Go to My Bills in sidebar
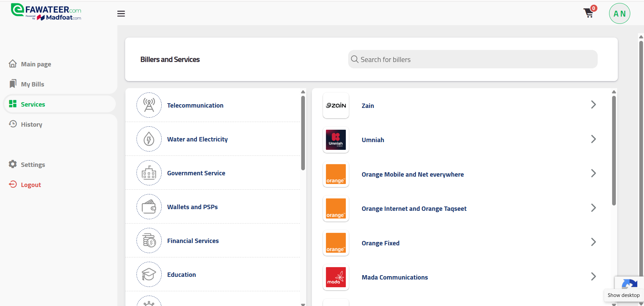 coord(32,84)
